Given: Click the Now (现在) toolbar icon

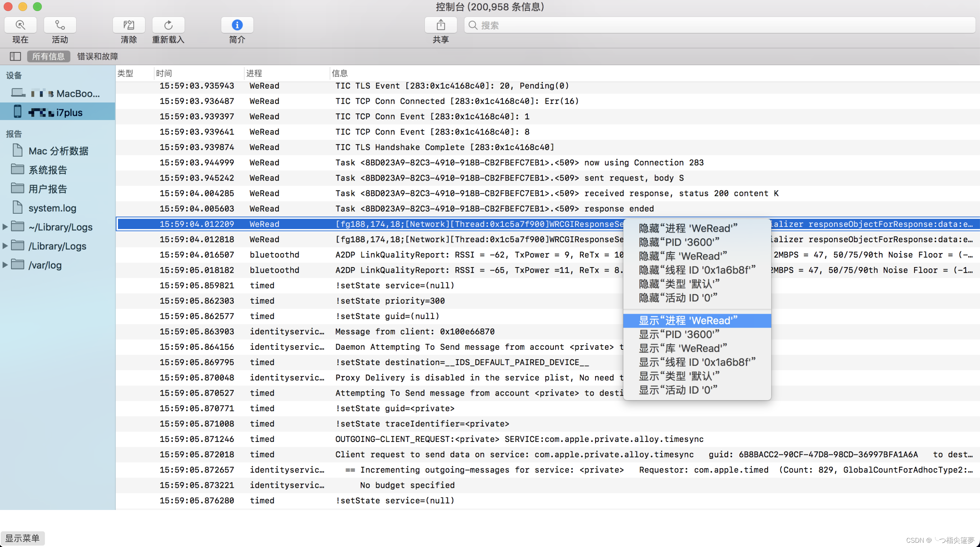Looking at the screenshot, I should 20,25.
